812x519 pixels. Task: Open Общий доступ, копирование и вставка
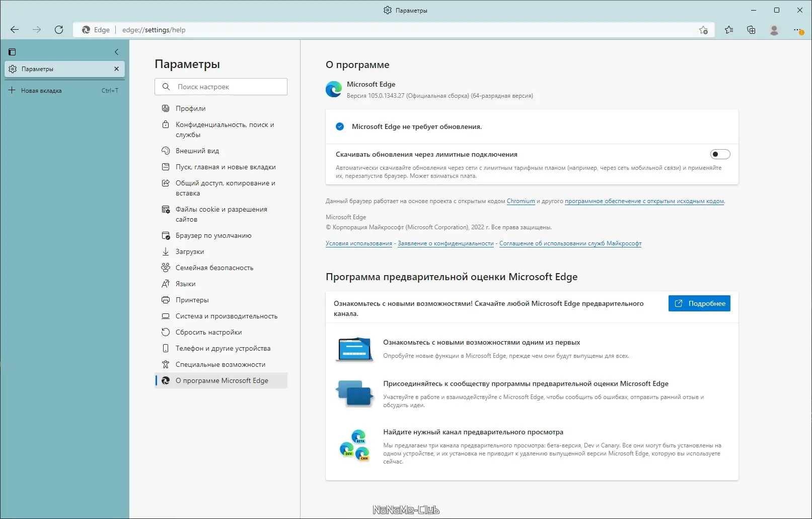coord(221,188)
